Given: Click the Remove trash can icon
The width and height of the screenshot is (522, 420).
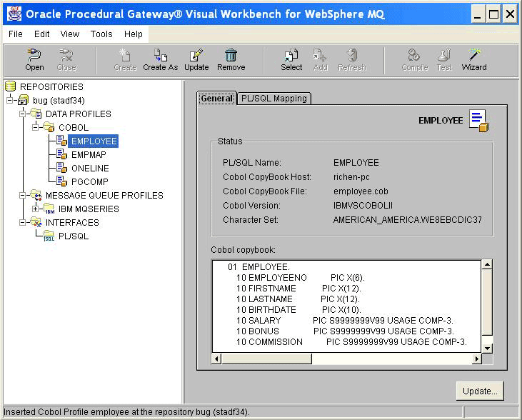Looking at the screenshot, I should [x=231, y=56].
